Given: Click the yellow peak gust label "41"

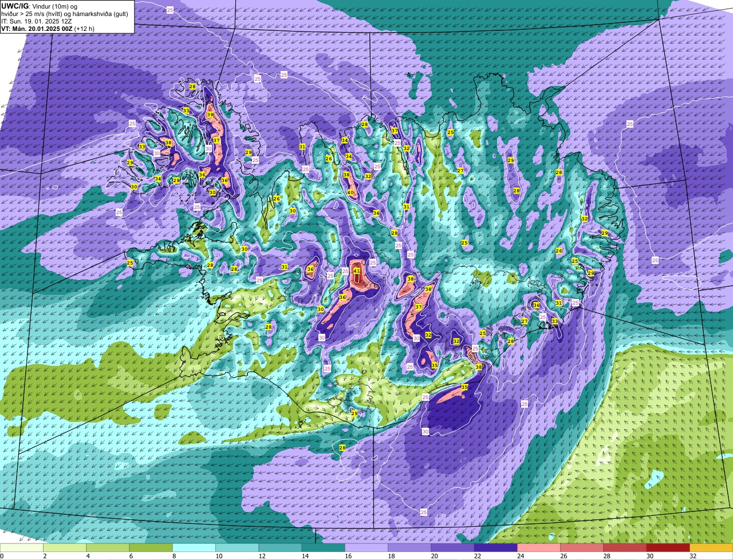Looking at the screenshot, I should pyautogui.click(x=356, y=271).
